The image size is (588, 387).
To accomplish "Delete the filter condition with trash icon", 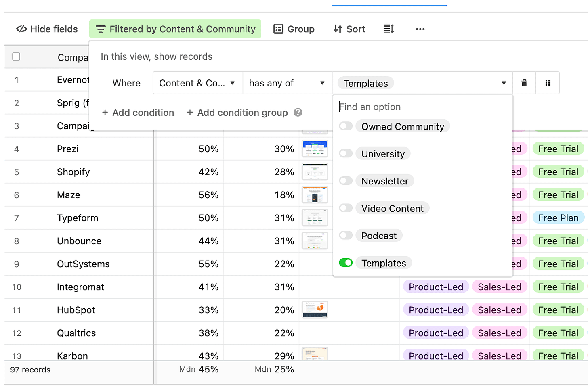I will tap(524, 83).
